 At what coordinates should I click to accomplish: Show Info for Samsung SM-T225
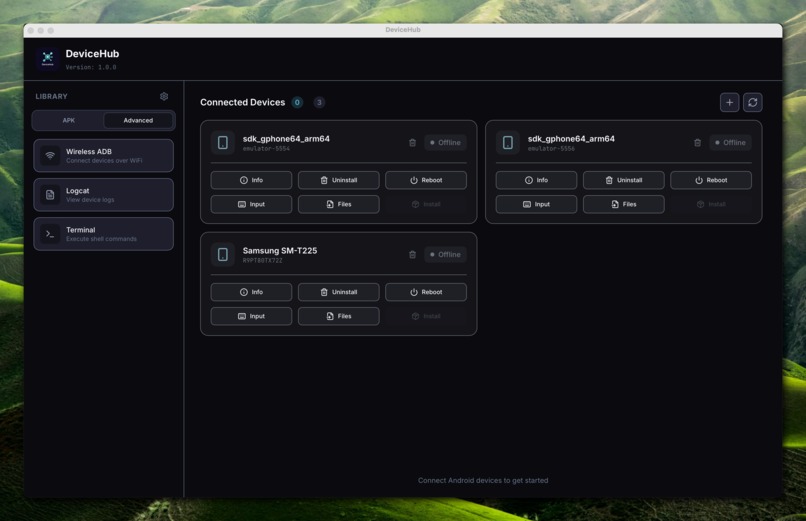pyautogui.click(x=251, y=292)
